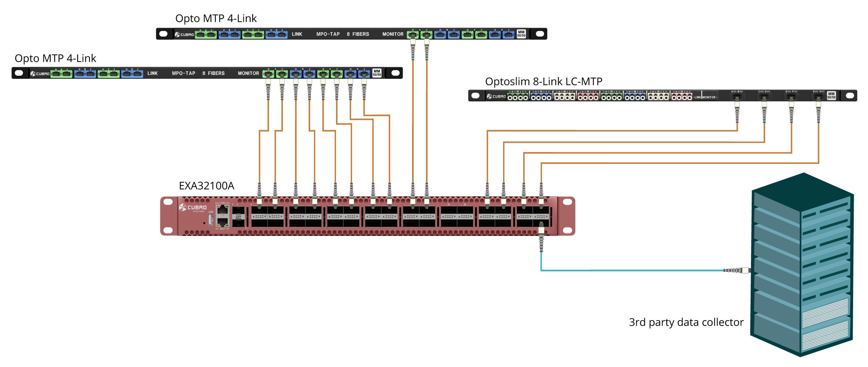Click "8 FIBERS" text on the two-cable Opto MTP panel
The image size is (868, 367).
[358, 34]
